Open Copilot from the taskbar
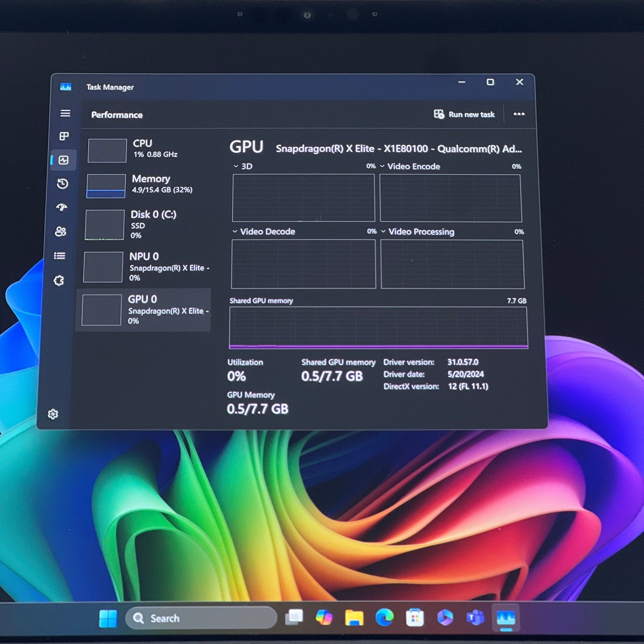This screenshot has width=644, height=644. pyautogui.click(x=324, y=618)
